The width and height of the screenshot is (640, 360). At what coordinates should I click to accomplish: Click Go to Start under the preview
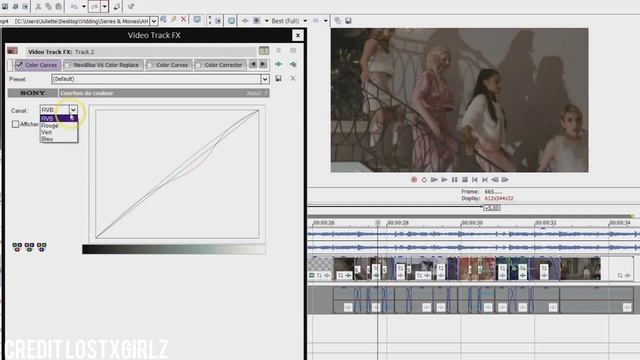(x=475, y=180)
